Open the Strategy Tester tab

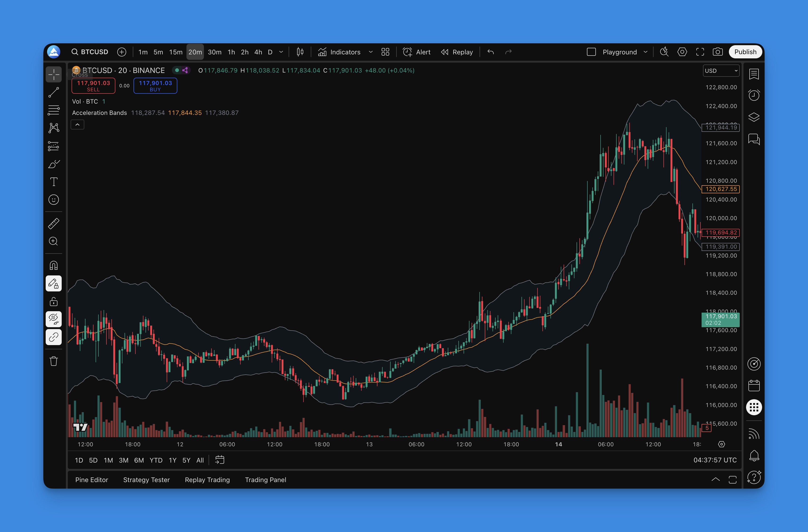146,480
